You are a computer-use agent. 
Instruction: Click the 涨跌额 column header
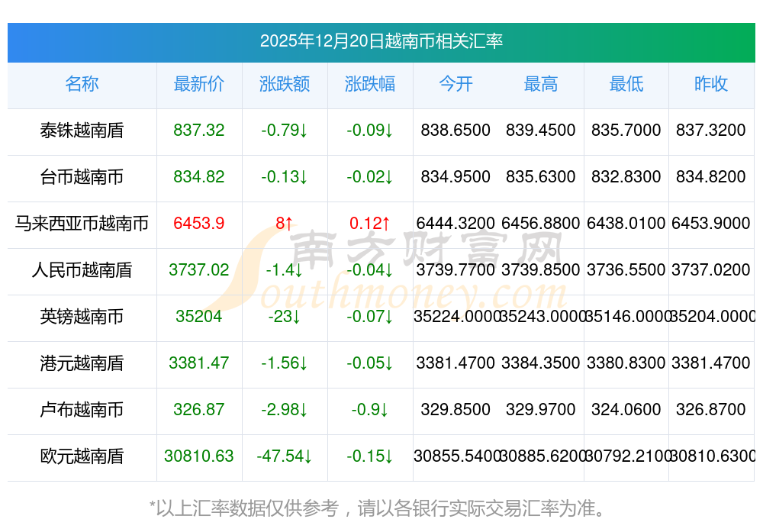pyautogui.click(x=284, y=84)
